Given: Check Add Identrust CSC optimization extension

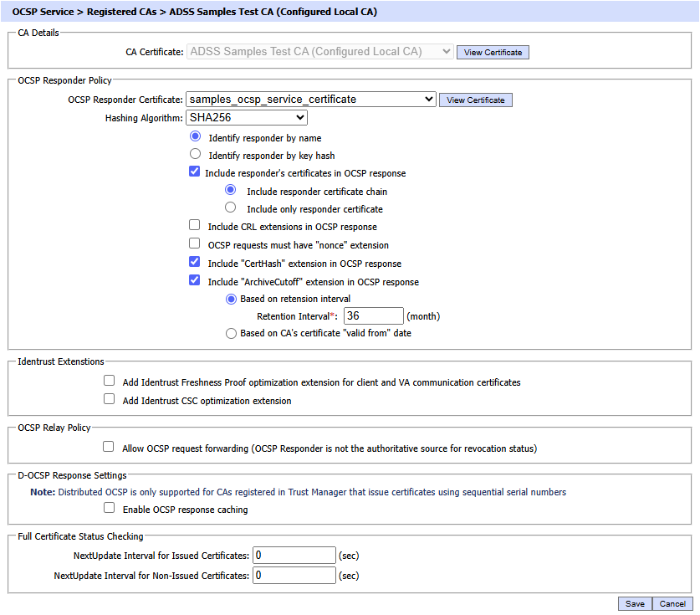Looking at the screenshot, I should pyautogui.click(x=110, y=400).
